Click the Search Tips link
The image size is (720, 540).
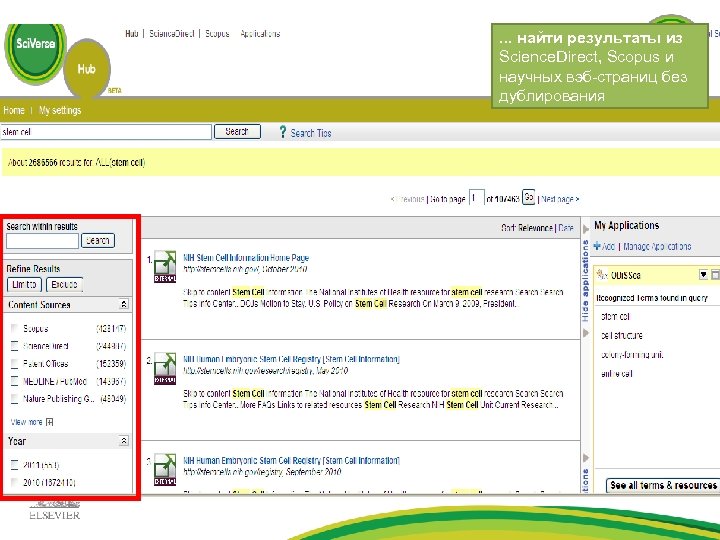311,133
